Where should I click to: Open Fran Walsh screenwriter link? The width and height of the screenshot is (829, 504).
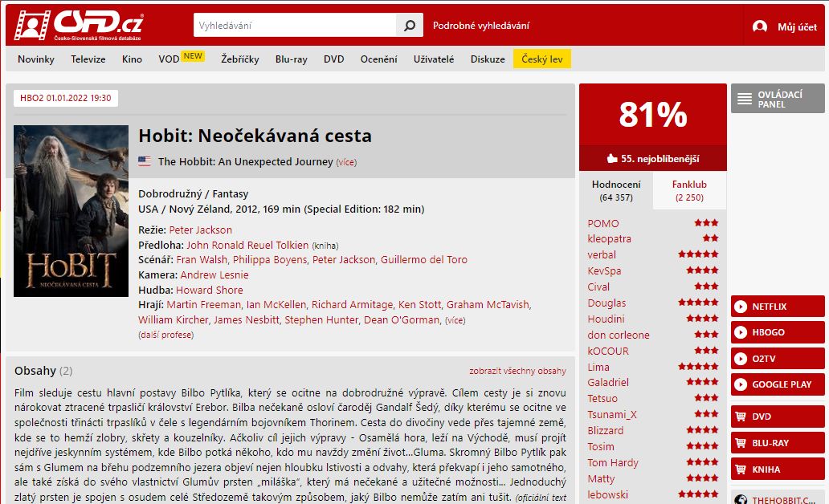(202, 259)
